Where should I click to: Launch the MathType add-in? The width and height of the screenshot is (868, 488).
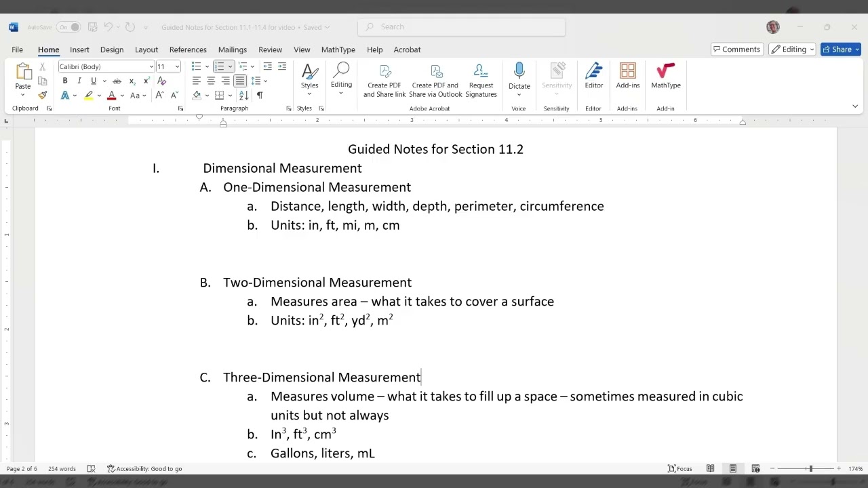[x=666, y=76]
